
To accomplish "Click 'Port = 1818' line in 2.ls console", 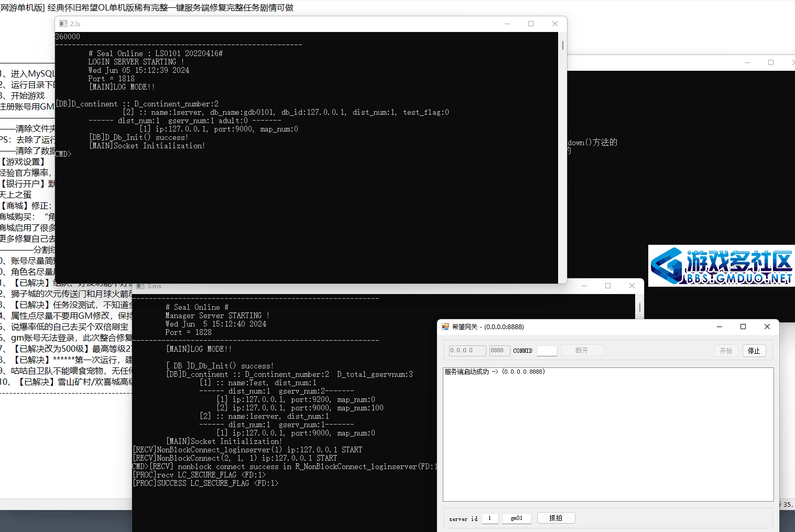I will (111, 79).
